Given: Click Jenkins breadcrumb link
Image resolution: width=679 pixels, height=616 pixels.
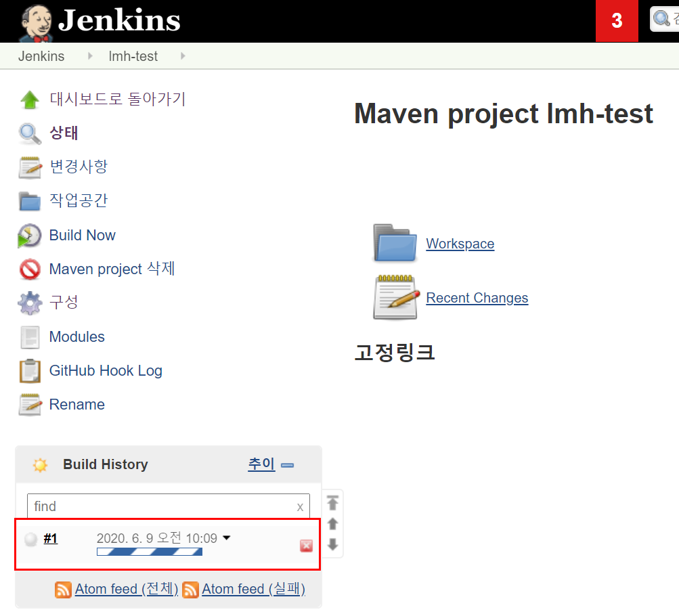Looking at the screenshot, I should click(41, 56).
